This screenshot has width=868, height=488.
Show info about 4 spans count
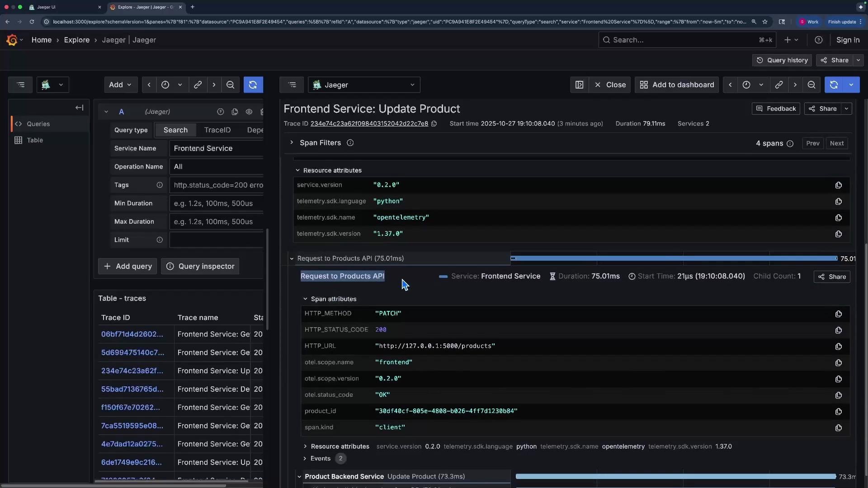790,144
